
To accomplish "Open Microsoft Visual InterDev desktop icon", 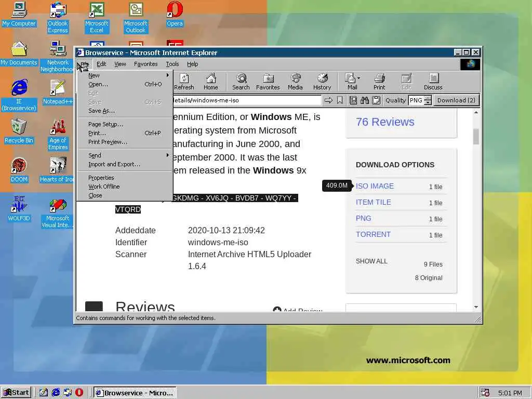I will [x=58, y=212].
